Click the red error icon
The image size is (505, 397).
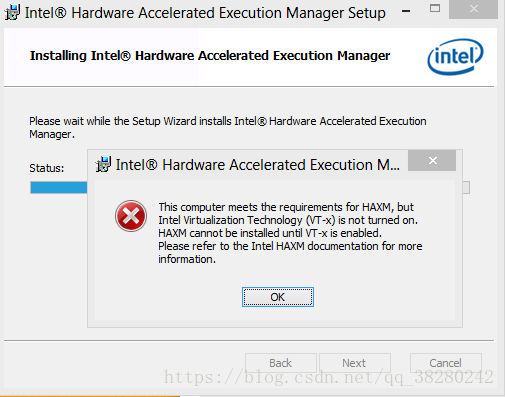point(131,216)
